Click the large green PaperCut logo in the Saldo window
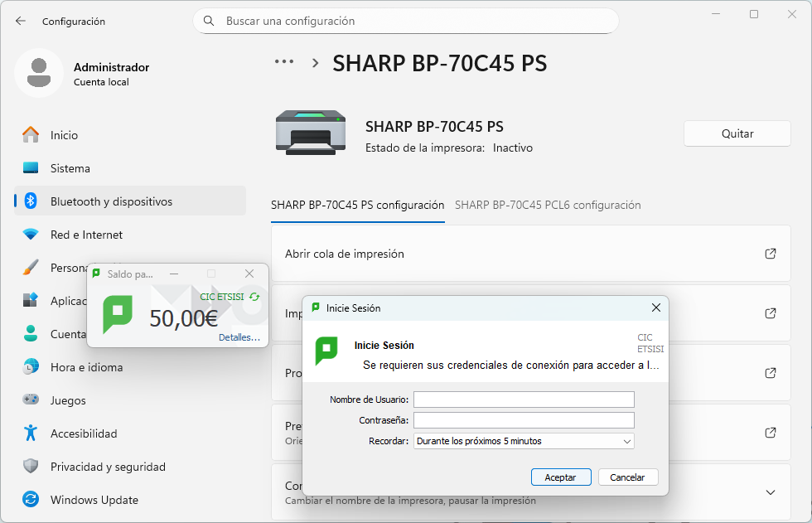This screenshot has width=812, height=523. tap(118, 314)
